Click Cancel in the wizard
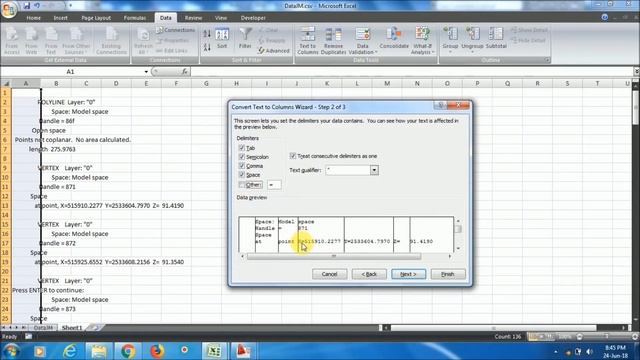640x360 pixels. (x=329, y=274)
